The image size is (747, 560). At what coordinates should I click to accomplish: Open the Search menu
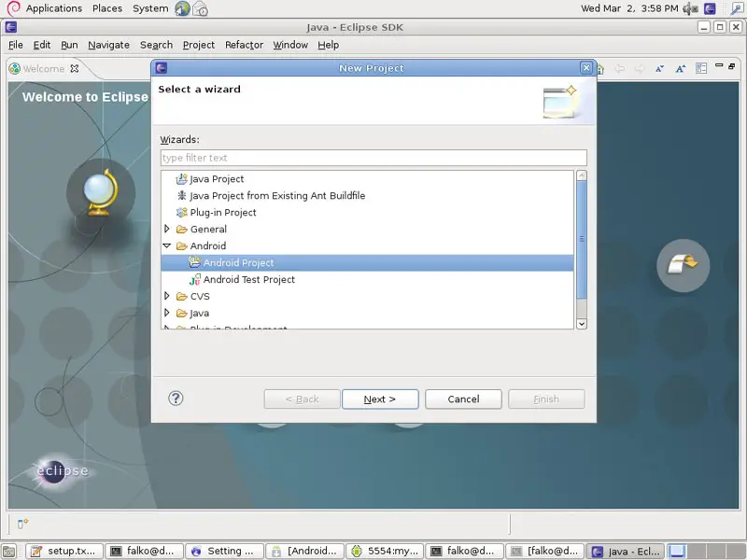click(156, 45)
